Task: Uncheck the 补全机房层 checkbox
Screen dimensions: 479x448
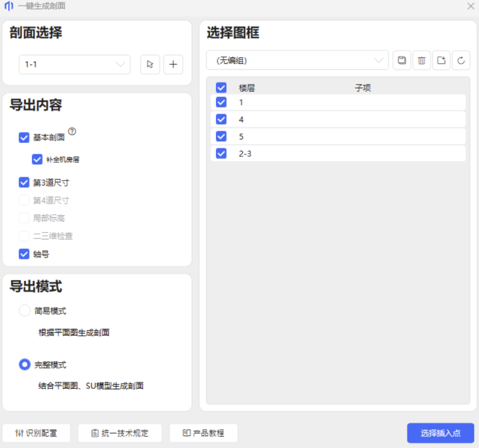Action: click(37, 159)
